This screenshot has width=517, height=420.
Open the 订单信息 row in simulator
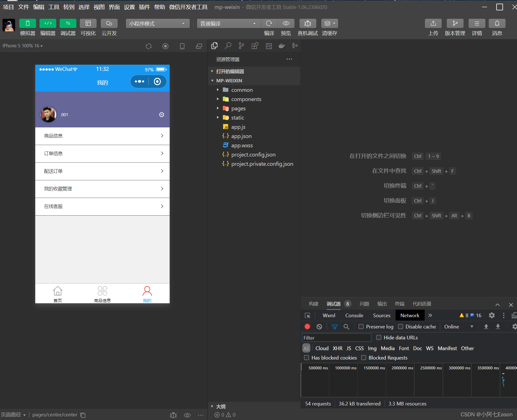[x=102, y=153]
